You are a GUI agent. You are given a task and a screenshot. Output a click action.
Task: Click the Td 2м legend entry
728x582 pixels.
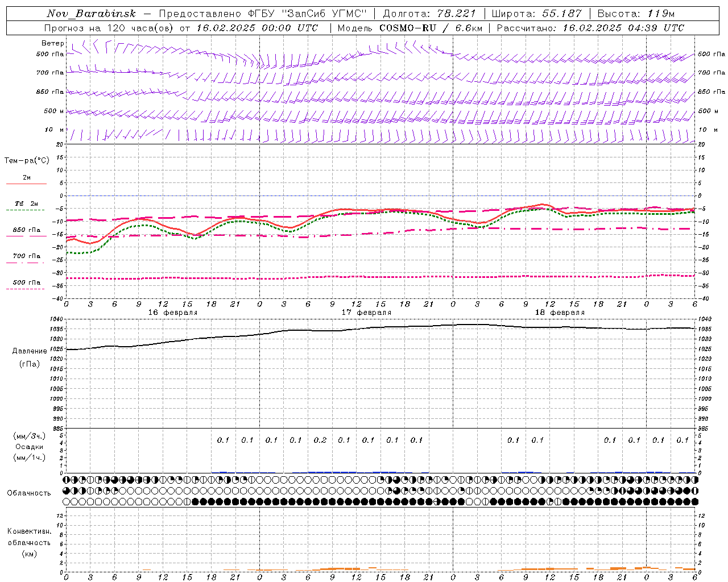27,203
